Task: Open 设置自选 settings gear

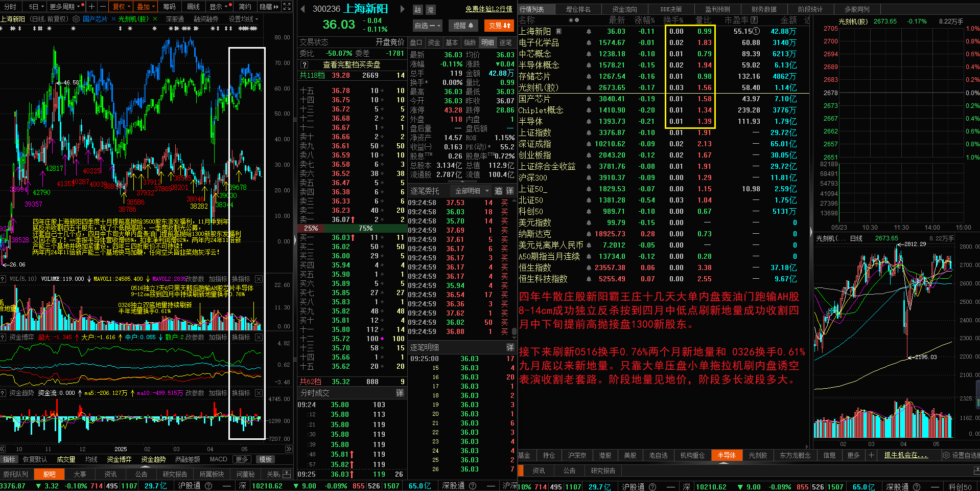Action: coord(946,455)
